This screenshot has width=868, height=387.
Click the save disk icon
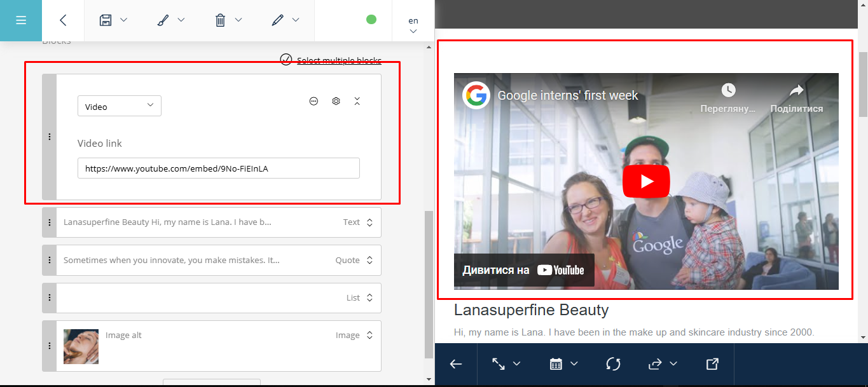tap(106, 20)
